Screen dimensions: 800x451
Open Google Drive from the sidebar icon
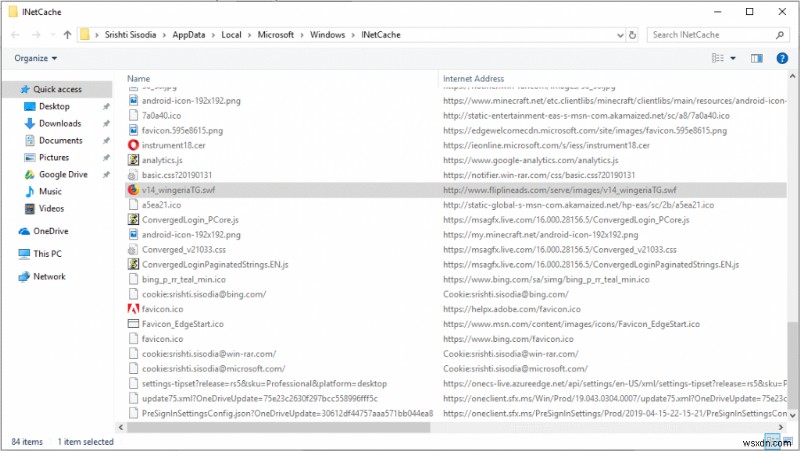(27, 174)
